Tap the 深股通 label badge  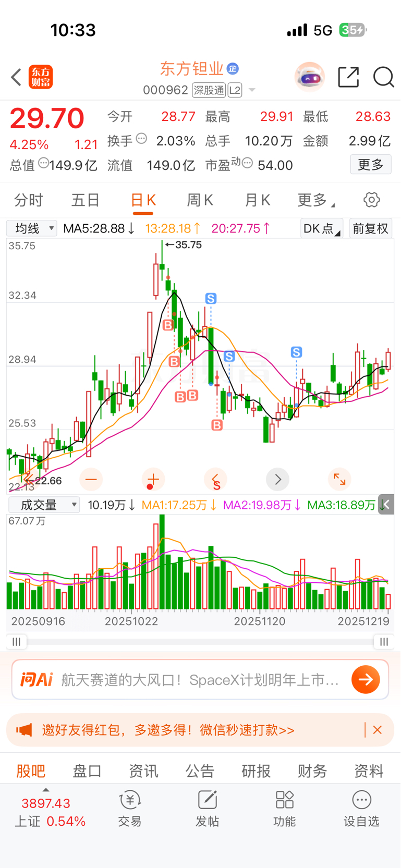[x=209, y=90]
